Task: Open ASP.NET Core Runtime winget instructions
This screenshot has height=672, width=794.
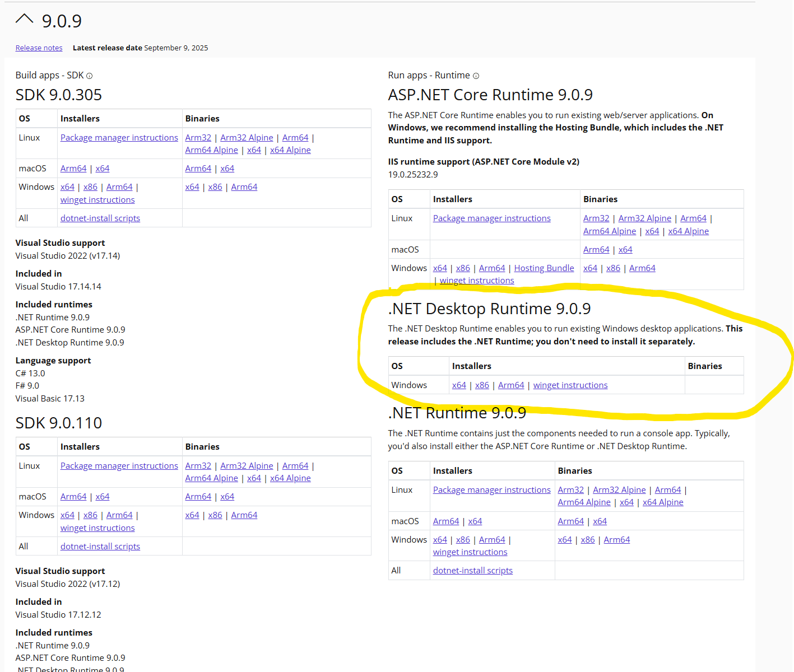Action: pyautogui.click(x=477, y=281)
